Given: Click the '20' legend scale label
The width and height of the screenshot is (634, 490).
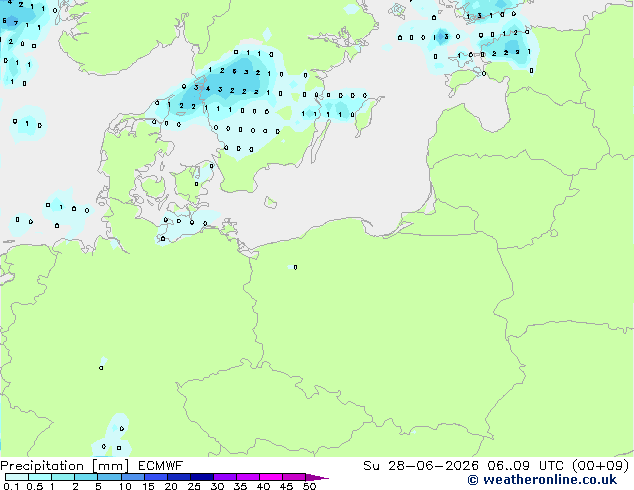Looking at the screenshot, I should 171,486.
